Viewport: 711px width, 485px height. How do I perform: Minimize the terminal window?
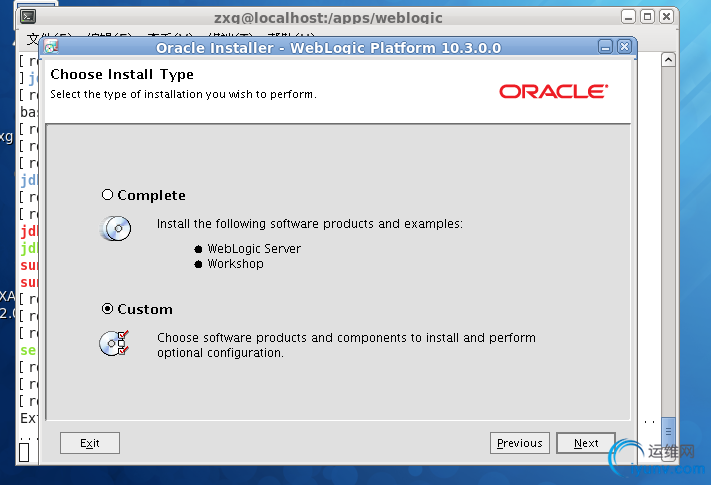click(627, 17)
